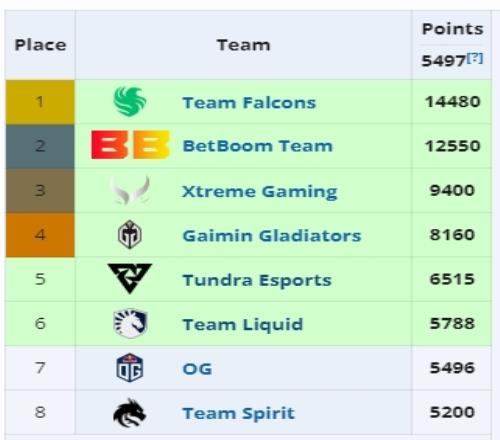Click the BetBoom Team BB logo
This screenshot has height=440, width=500.
[130, 145]
